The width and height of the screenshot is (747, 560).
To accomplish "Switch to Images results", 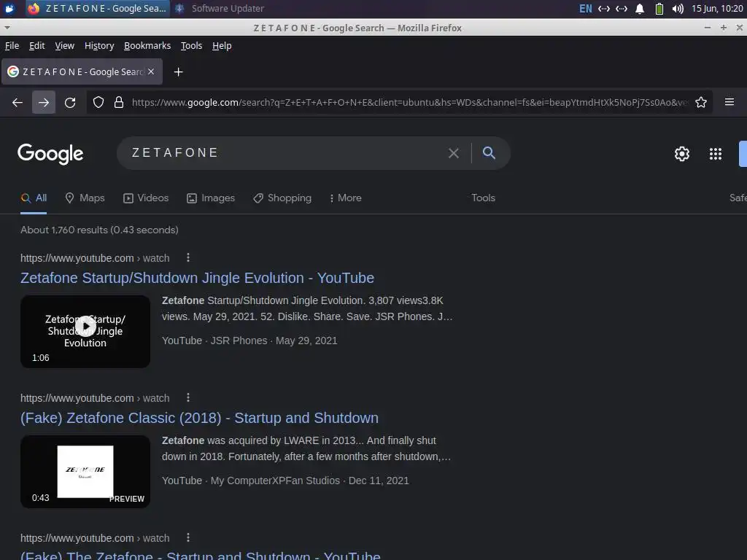I will pos(211,198).
